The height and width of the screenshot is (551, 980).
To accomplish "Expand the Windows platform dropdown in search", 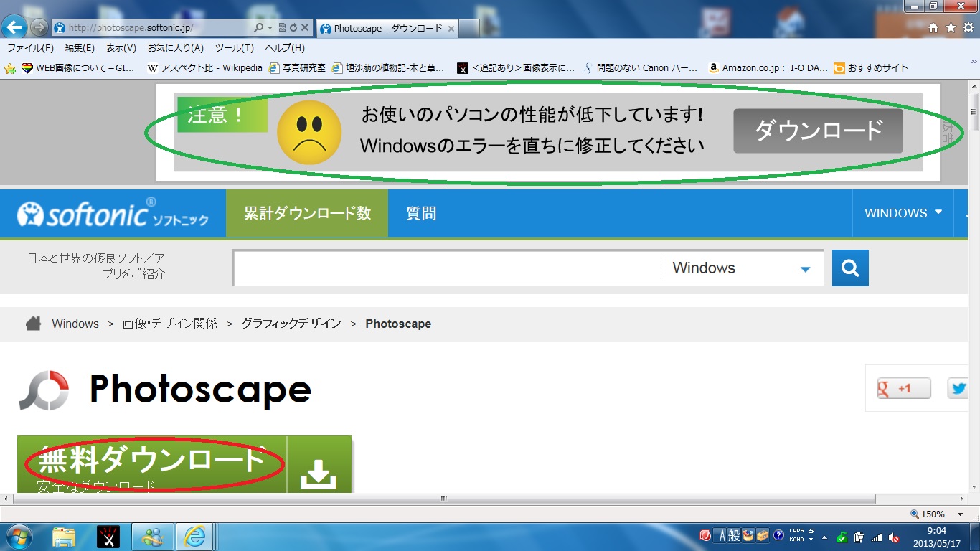I will pos(805,269).
